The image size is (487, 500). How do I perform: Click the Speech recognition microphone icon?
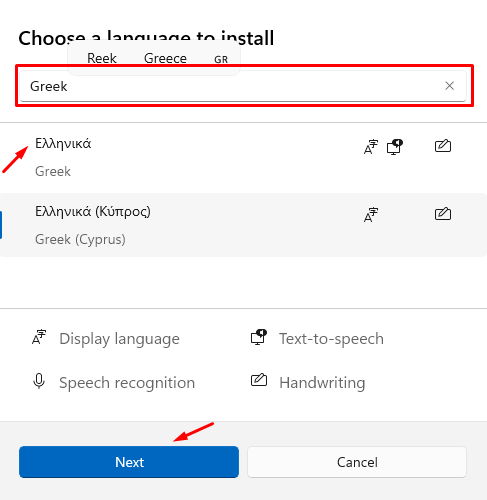coord(39,381)
